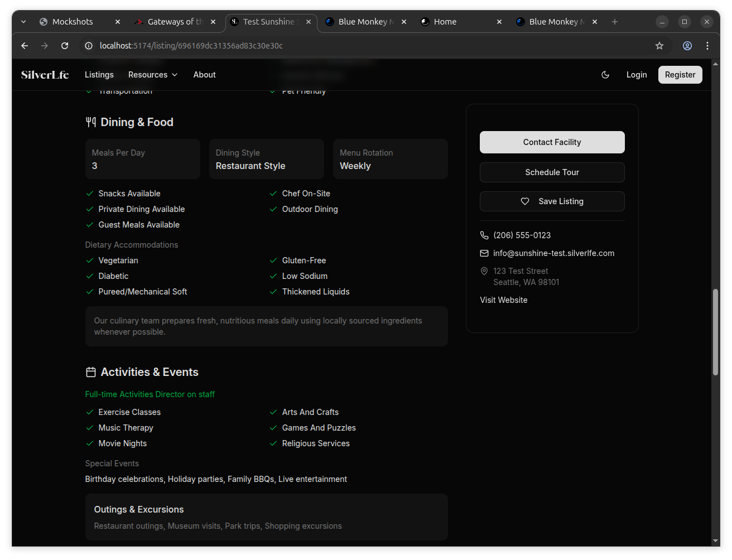Click the SilverLfe logo
The image size is (732, 560).
point(45,75)
